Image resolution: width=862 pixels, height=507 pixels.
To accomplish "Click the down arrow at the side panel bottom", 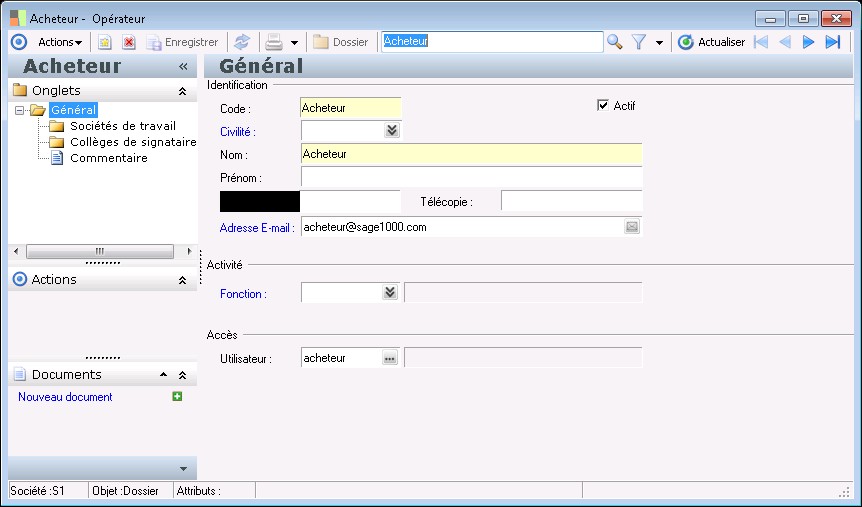I will coord(183,469).
